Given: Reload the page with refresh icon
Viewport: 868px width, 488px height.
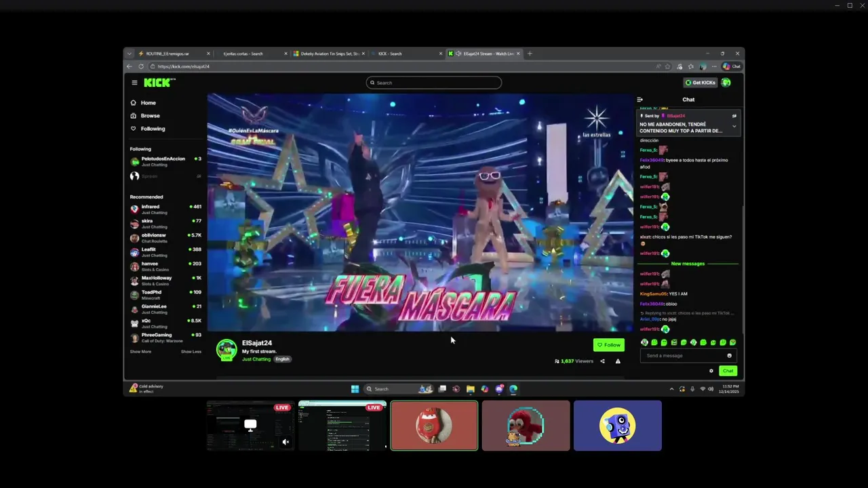Looking at the screenshot, I should point(141,66).
